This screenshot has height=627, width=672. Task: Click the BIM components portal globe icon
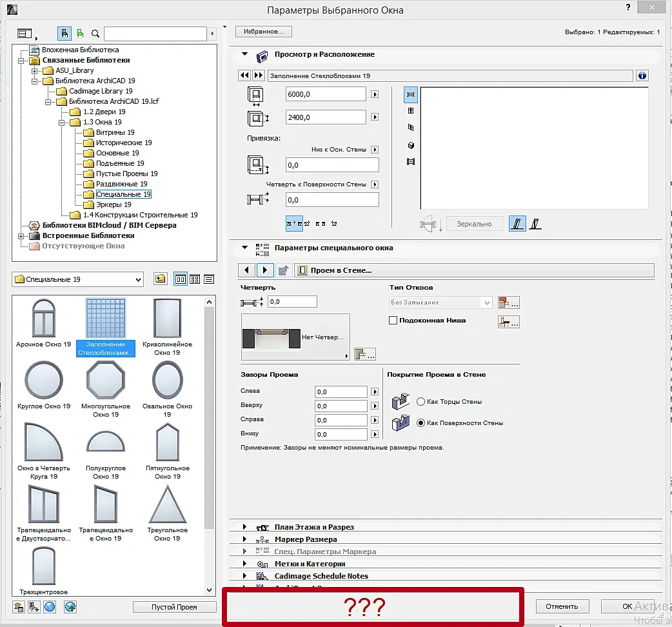click(70, 607)
